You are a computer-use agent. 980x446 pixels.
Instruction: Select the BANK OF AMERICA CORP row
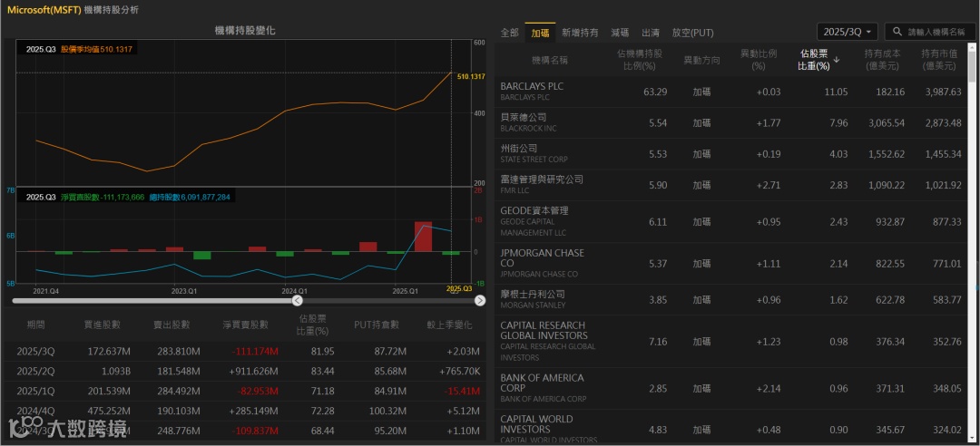(x=731, y=389)
